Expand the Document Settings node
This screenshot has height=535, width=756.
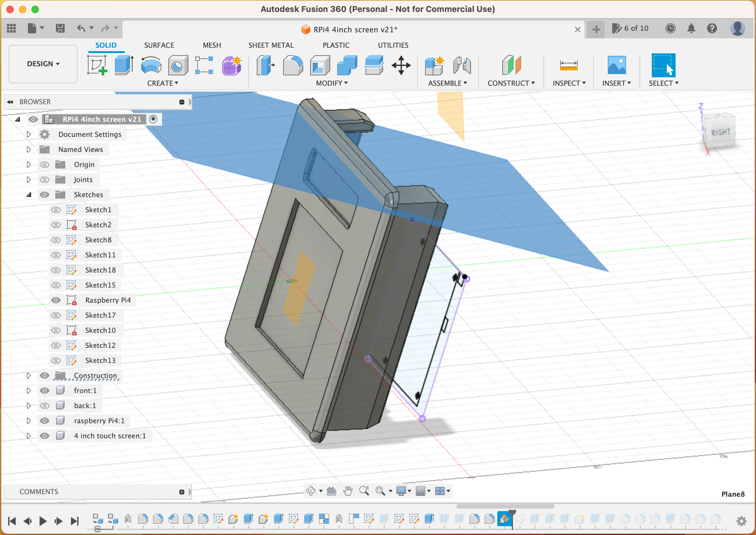click(x=29, y=134)
